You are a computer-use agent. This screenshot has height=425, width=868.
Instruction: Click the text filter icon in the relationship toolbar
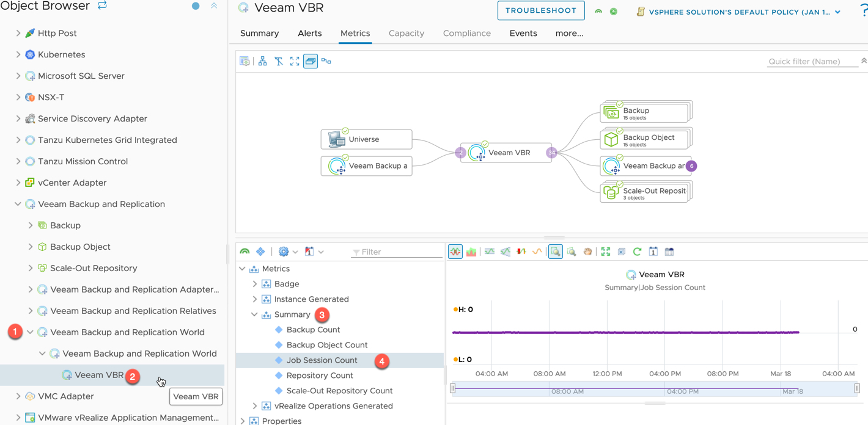[x=279, y=61]
